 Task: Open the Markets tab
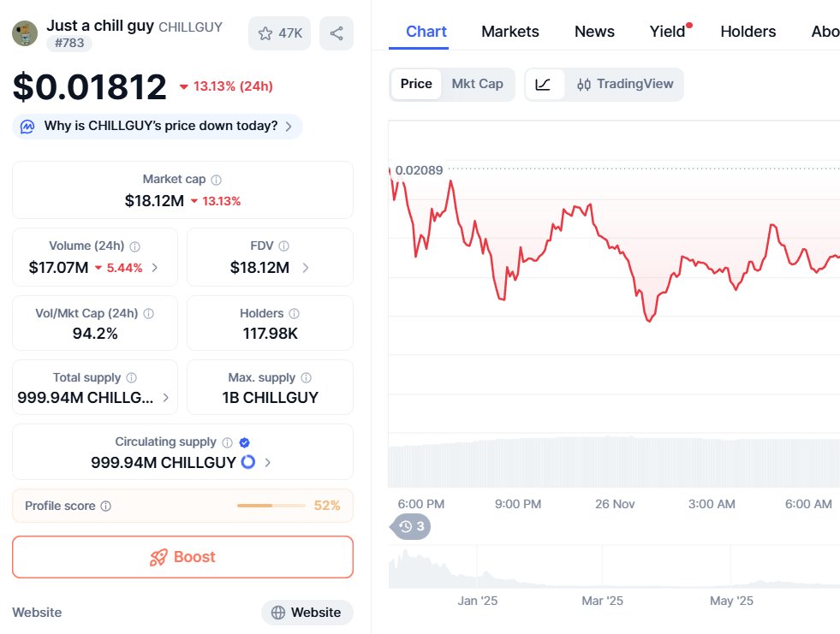pos(510,32)
